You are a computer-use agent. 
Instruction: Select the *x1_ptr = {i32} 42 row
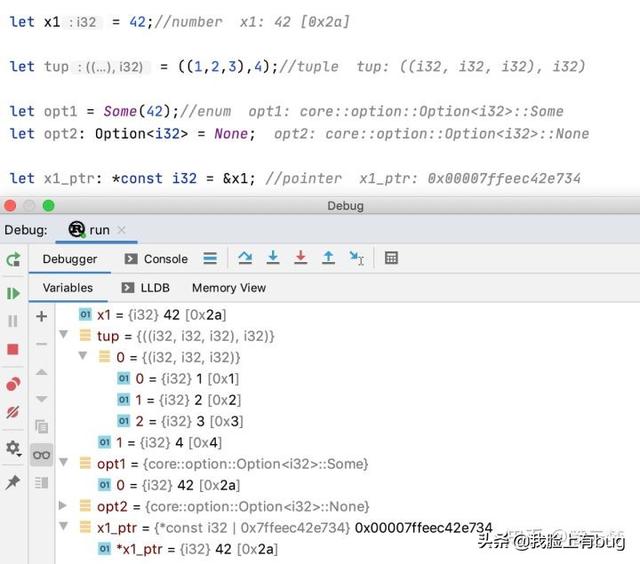pos(188,549)
